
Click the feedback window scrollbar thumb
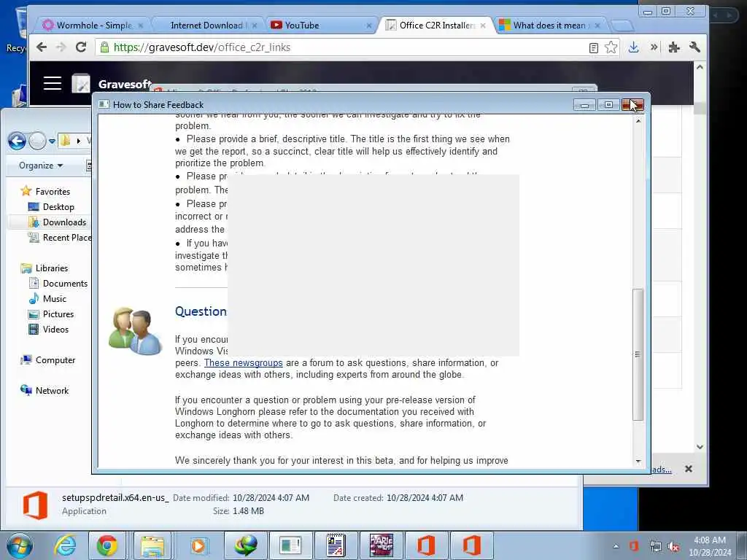(638, 354)
